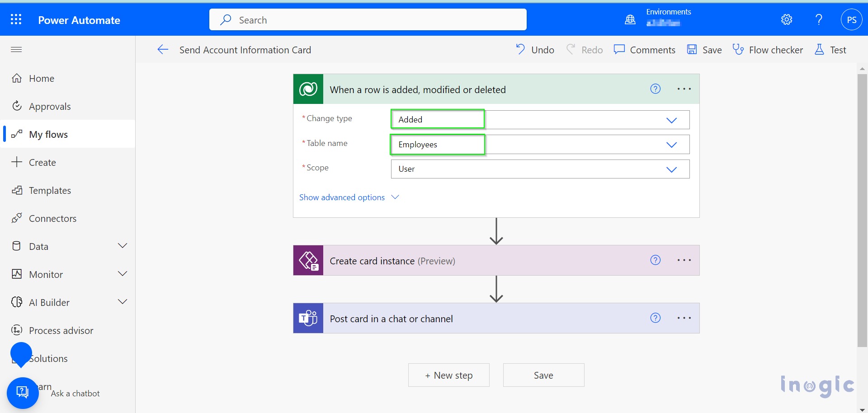Click in the Search box

click(368, 19)
